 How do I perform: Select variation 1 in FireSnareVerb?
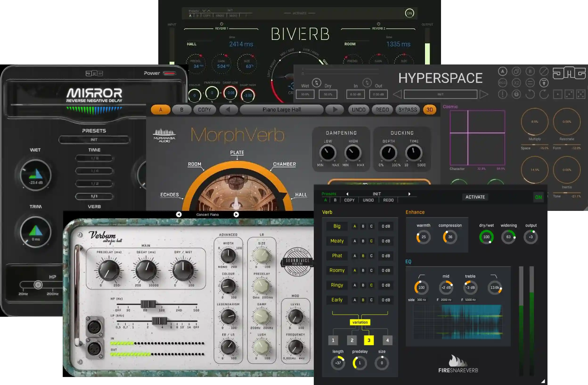click(333, 340)
